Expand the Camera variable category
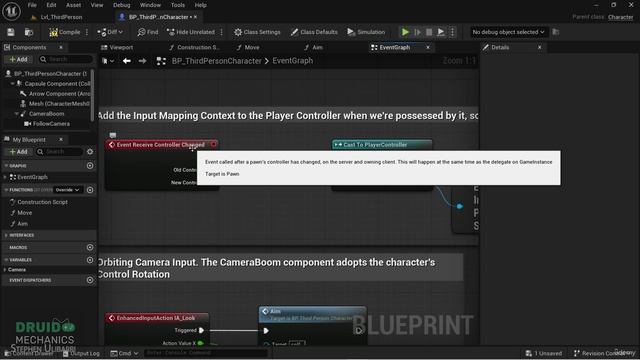Image resolution: width=640 pixels, height=360 pixels. point(5,270)
